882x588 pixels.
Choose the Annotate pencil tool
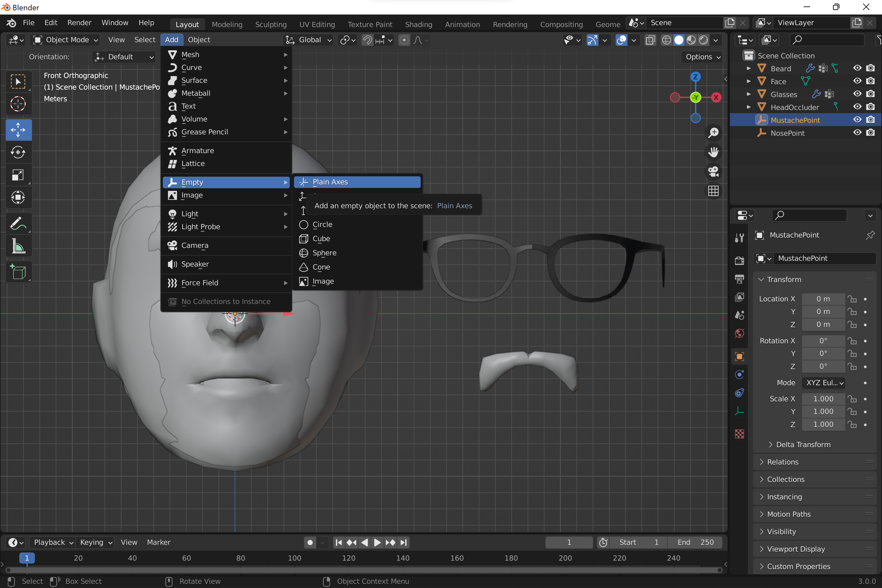click(18, 224)
